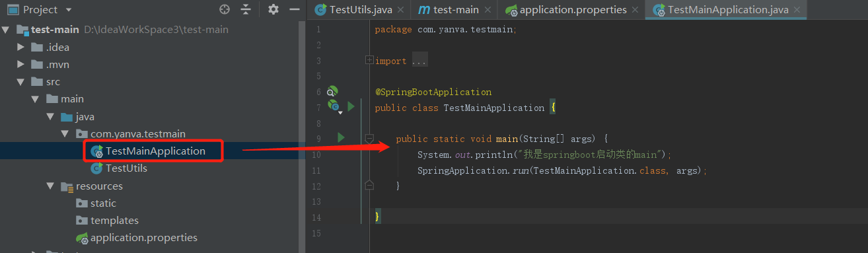
Task: Collapse the src folder
Action: point(20,82)
